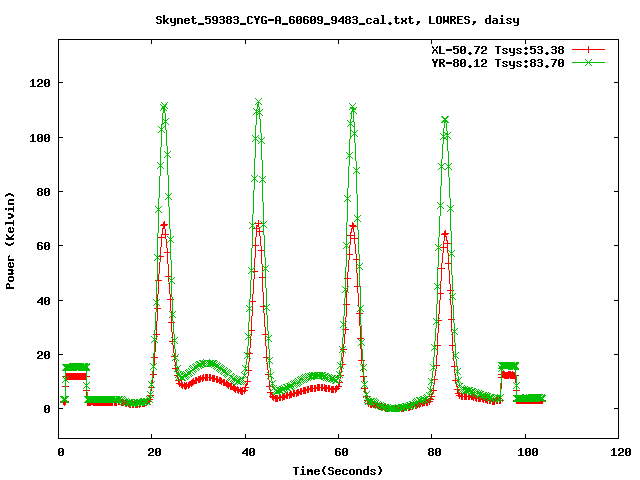The image size is (640, 480).
Task: Click the y-axis tick value 80
Action: point(43,192)
